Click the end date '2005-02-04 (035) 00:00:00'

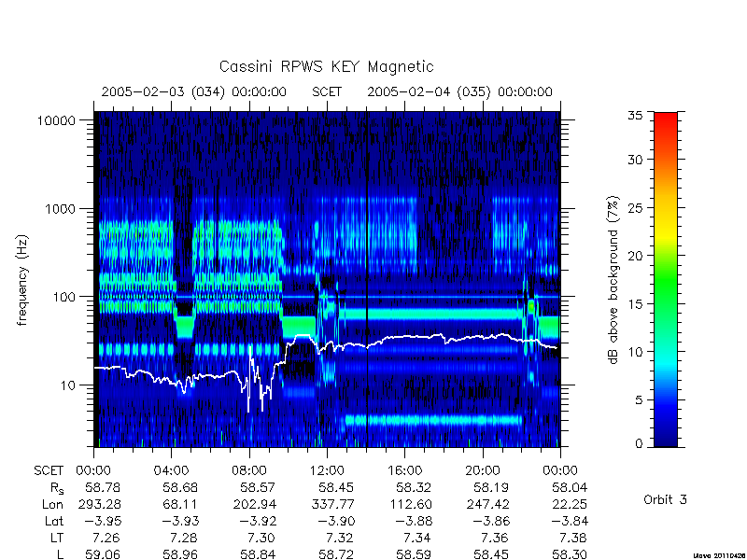pos(459,91)
